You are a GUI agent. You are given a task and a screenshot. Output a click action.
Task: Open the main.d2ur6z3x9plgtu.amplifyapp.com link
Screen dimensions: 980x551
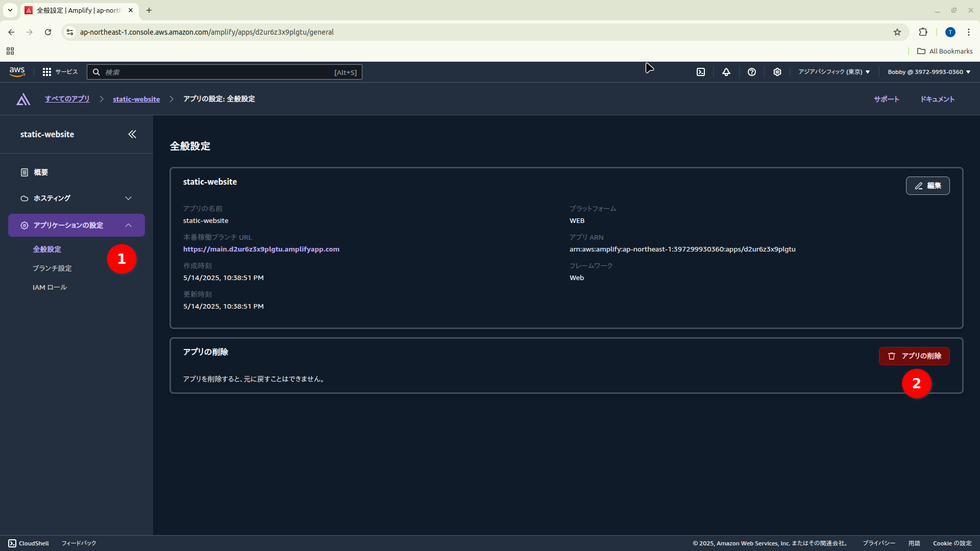click(261, 249)
